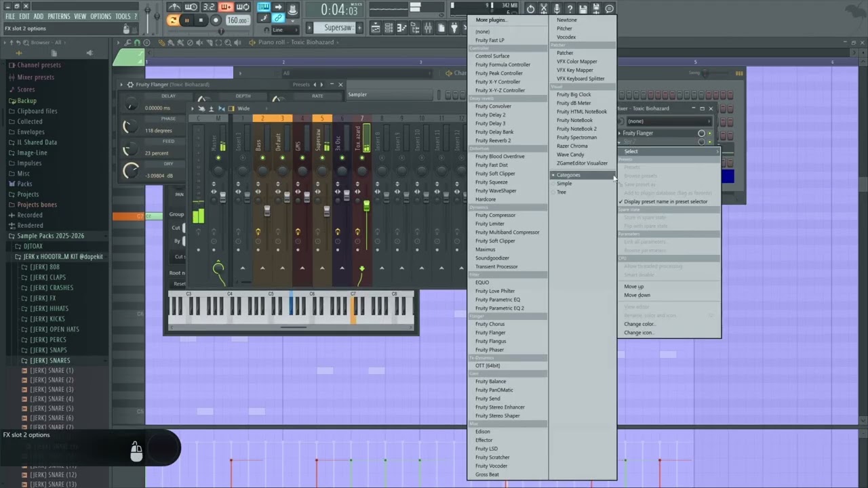This screenshot has height=488, width=868.
Task: Open the chat/news speech bubble icon
Action: [609, 9]
